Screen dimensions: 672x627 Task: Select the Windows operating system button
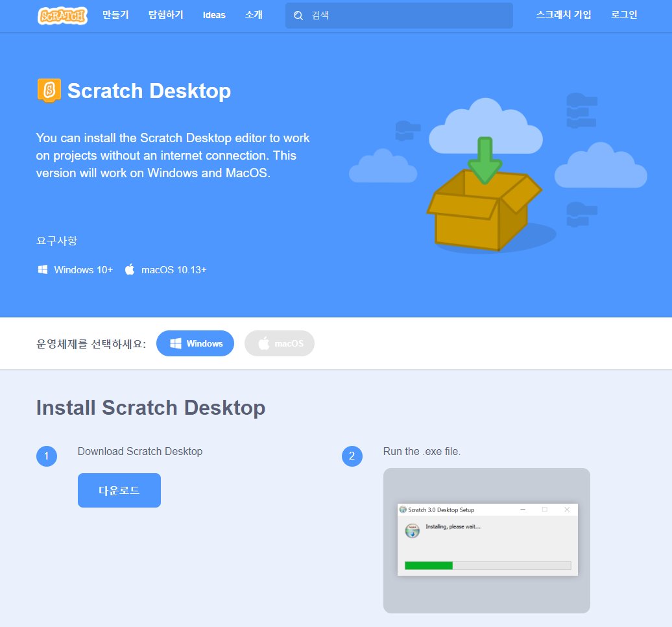click(x=195, y=343)
